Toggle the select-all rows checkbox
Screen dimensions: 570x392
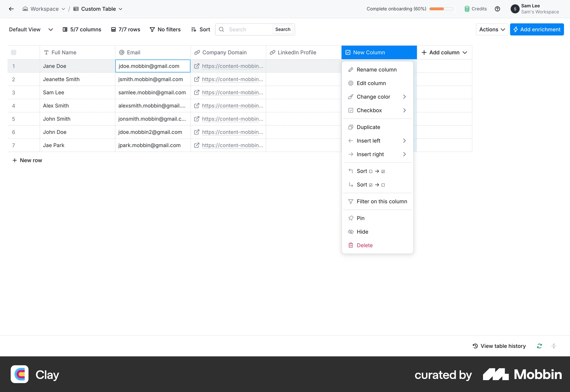coord(14,53)
